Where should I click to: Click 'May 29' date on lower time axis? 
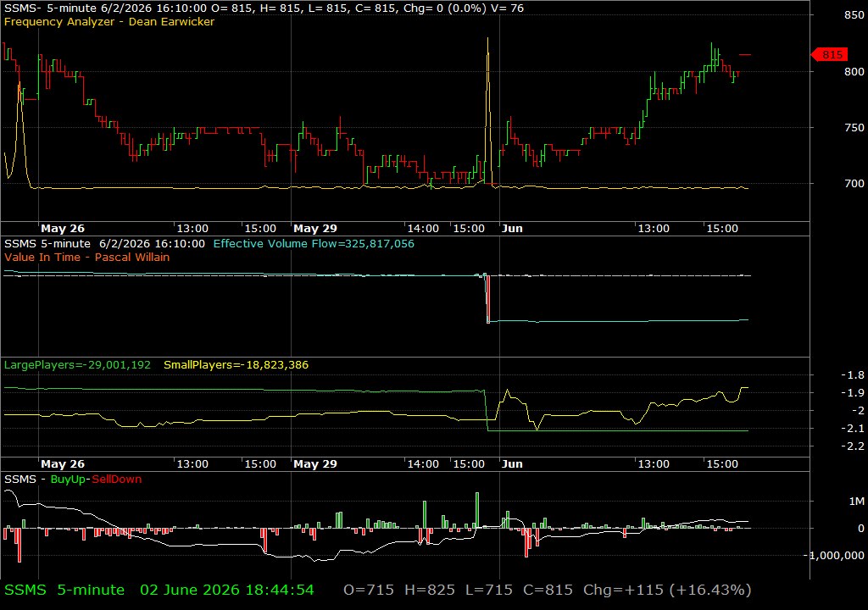[315, 464]
